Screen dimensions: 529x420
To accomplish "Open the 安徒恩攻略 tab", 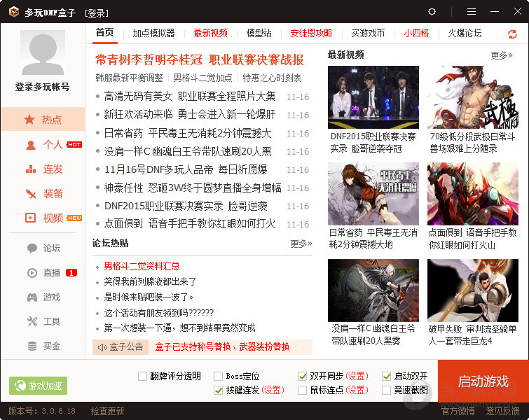I will [311, 33].
